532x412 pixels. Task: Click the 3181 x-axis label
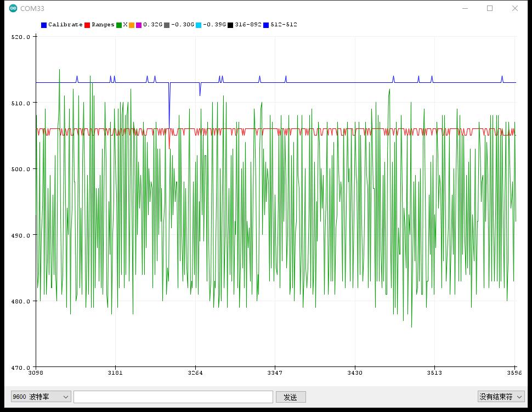pyautogui.click(x=115, y=373)
